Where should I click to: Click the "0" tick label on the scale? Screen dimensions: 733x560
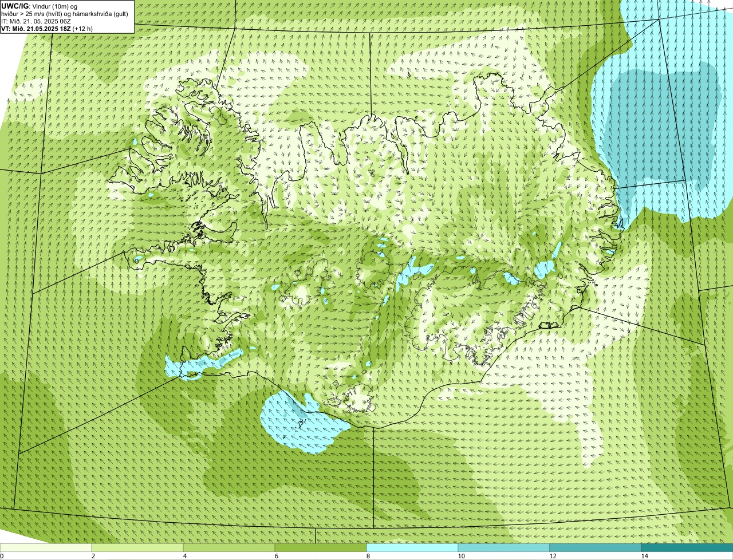[2, 556]
